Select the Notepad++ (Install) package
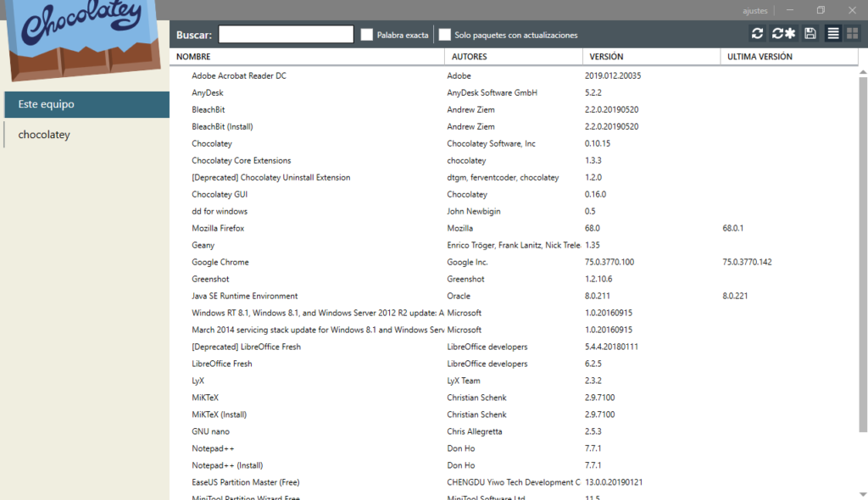Image resolution: width=868 pixels, height=500 pixels. click(514, 465)
